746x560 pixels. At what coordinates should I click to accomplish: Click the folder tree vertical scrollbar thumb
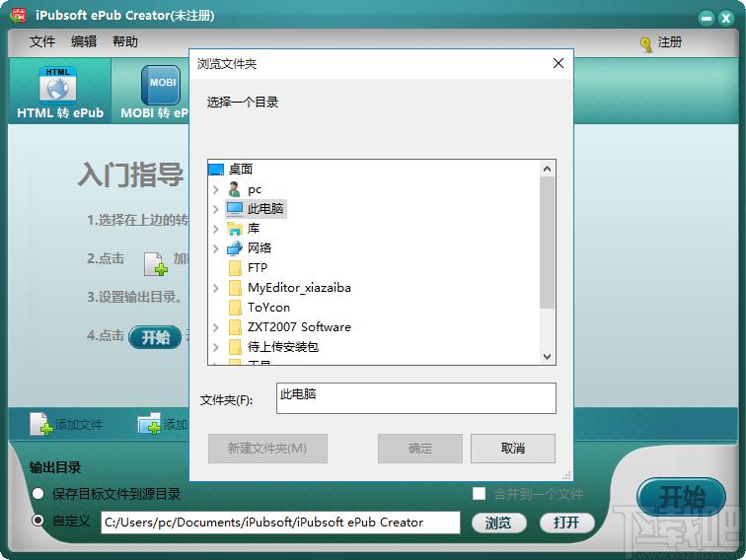tap(547, 243)
